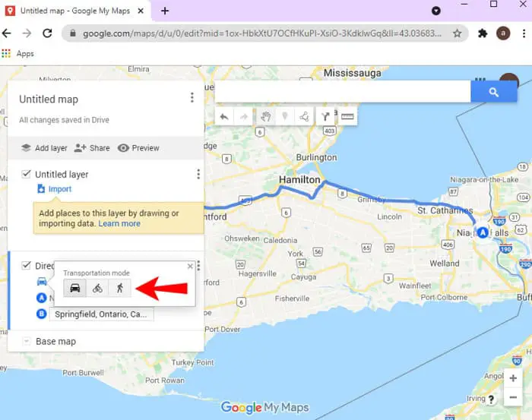Image resolution: width=532 pixels, height=420 pixels.
Task: Zoom out the map with minus button
Action: click(x=513, y=397)
